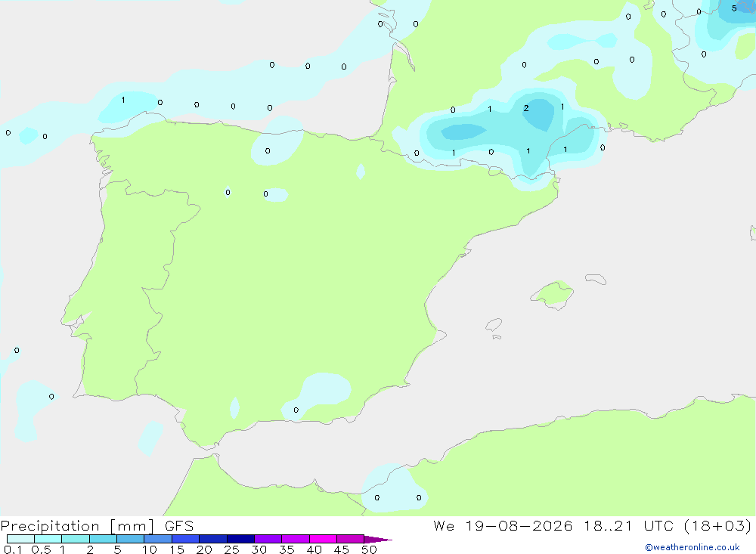The image size is (756, 554).
Task: Click the "GFS" model label
Action: point(179,525)
